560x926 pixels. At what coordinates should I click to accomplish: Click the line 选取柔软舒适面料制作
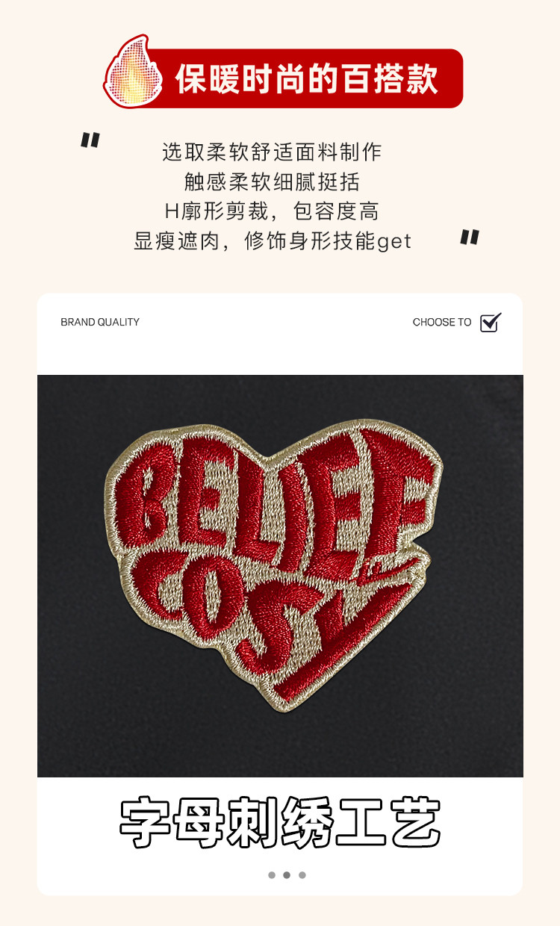click(x=272, y=152)
